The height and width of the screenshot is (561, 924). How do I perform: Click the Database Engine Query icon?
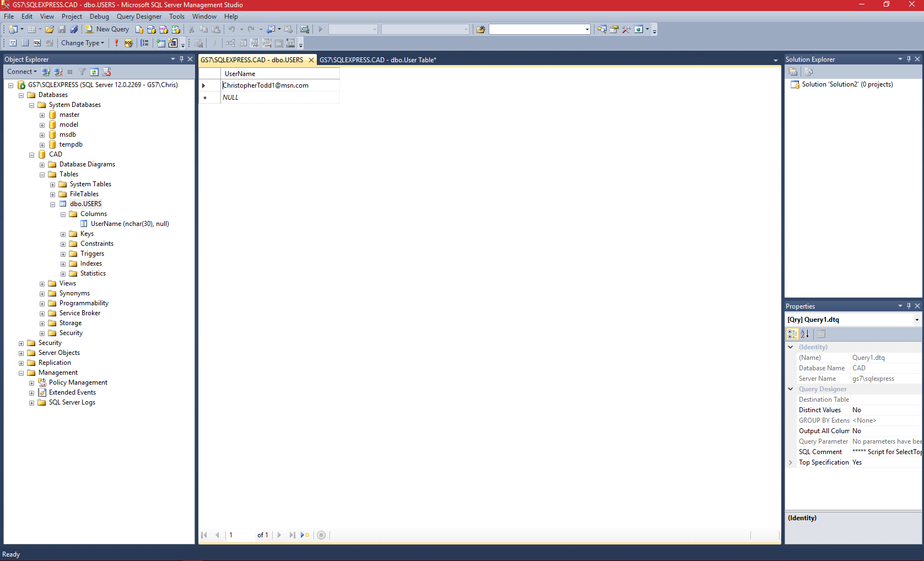click(x=139, y=29)
